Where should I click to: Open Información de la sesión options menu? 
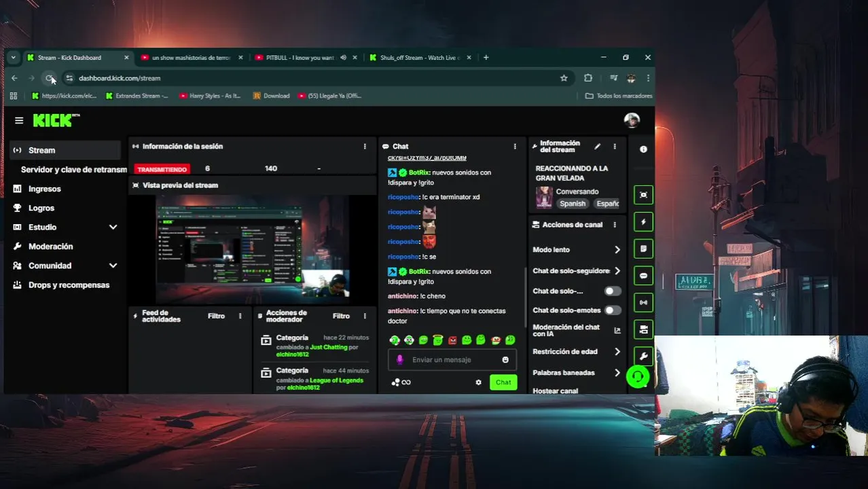tap(365, 146)
